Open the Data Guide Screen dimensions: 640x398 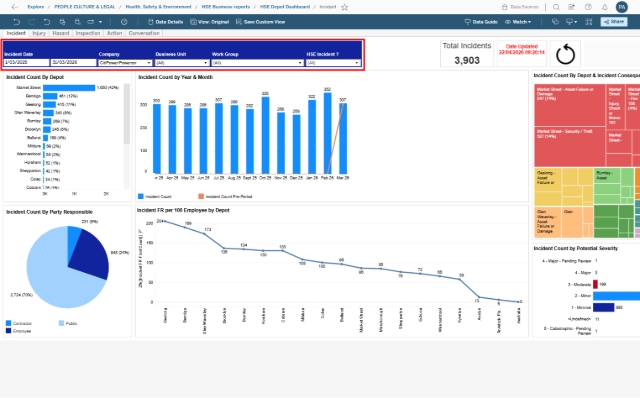tap(481, 22)
